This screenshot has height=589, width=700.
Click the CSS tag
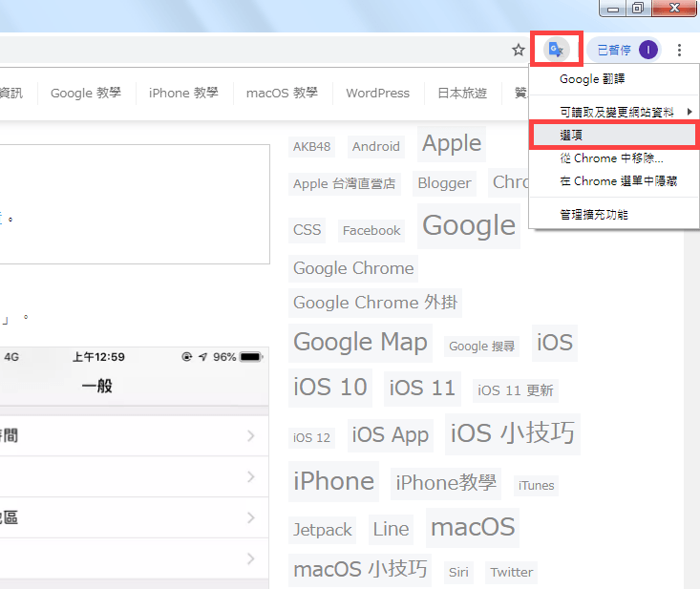click(x=307, y=230)
